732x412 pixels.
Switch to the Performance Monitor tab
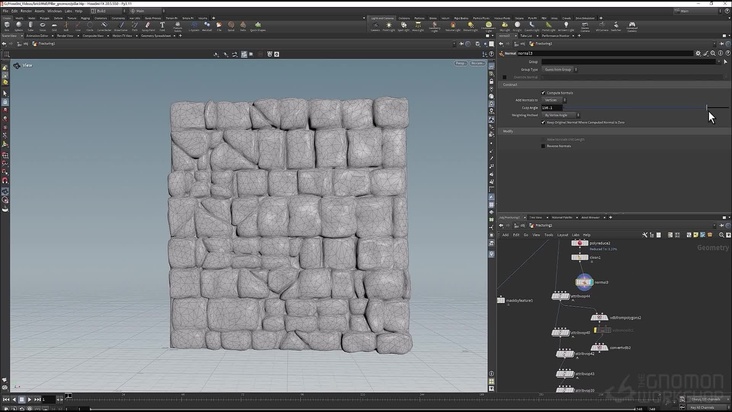(556, 35)
